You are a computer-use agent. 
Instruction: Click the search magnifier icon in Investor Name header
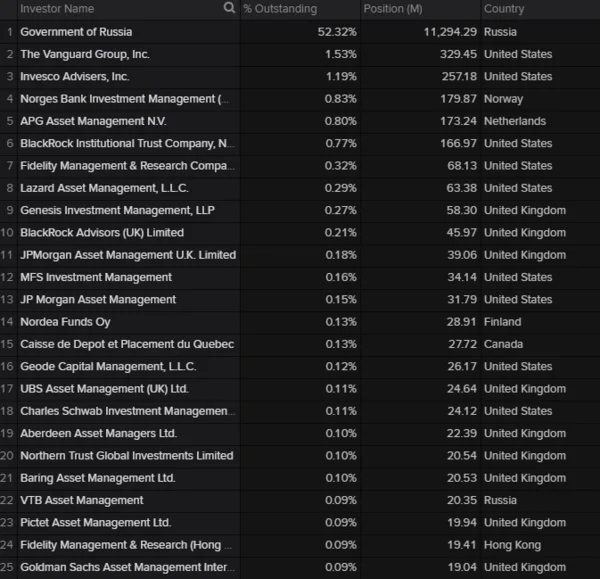pyautogui.click(x=230, y=9)
